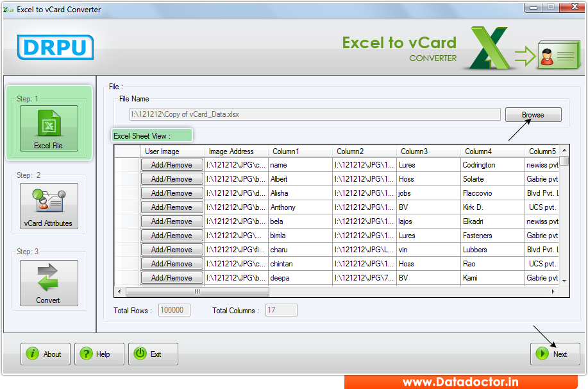Browse for an Excel file
Screen dimensions: 588x389
(533, 114)
